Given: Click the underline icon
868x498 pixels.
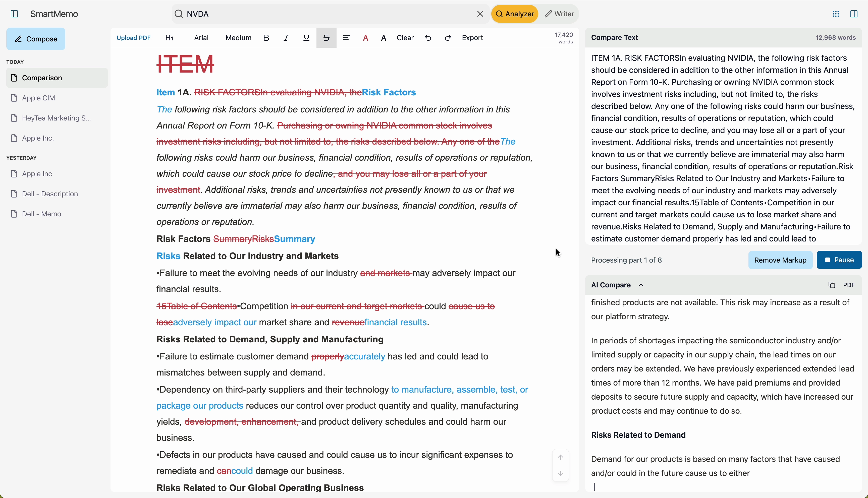Looking at the screenshot, I should pos(306,38).
